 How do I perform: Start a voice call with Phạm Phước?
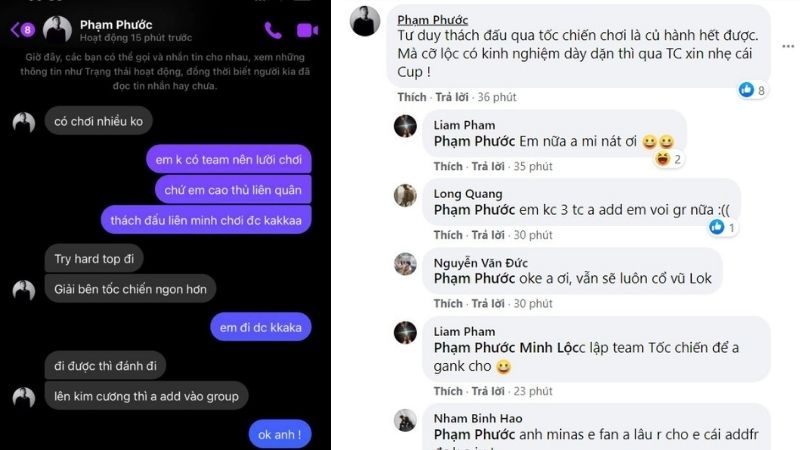[273, 31]
